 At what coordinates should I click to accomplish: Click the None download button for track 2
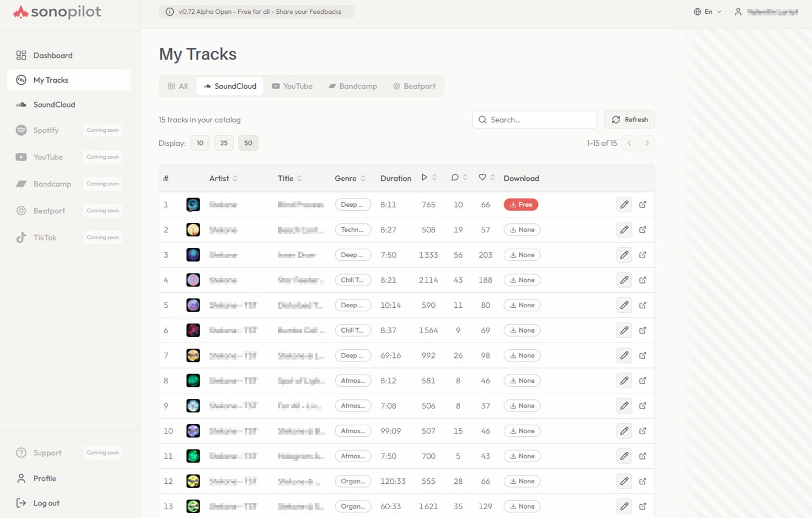(521, 229)
